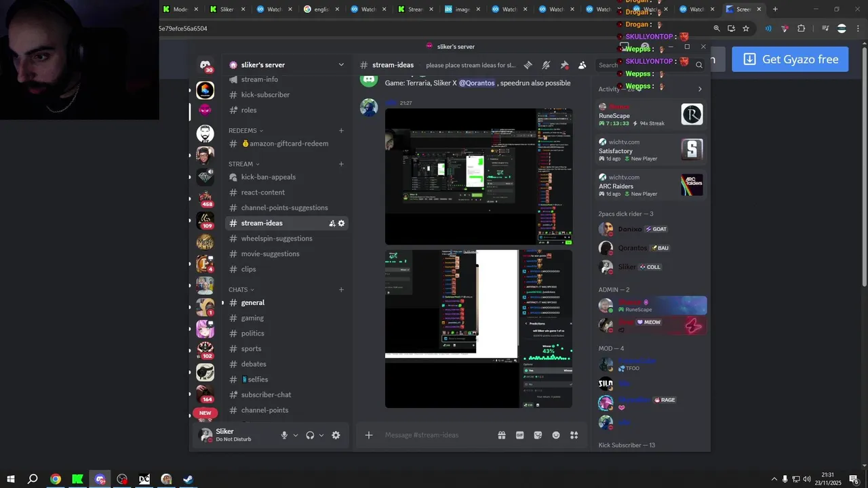Add a channel to CHATS category
Image resolution: width=868 pixels, height=488 pixels.
pyautogui.click(x=341, y=289)
